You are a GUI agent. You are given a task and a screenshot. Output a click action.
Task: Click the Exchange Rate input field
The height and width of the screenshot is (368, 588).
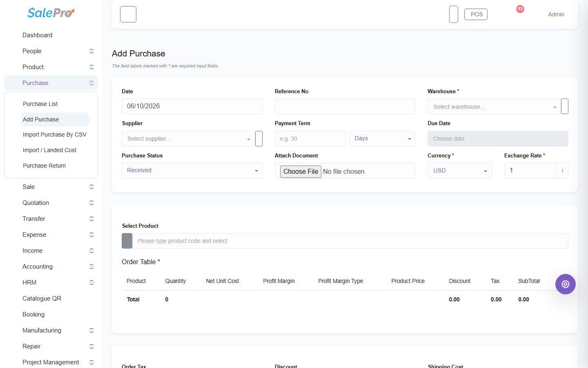[530, 171]
